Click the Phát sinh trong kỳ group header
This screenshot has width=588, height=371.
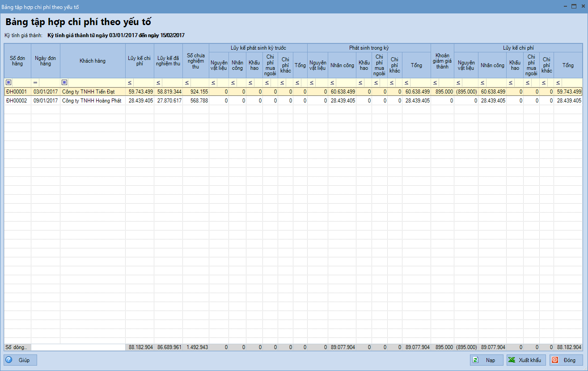369,47
